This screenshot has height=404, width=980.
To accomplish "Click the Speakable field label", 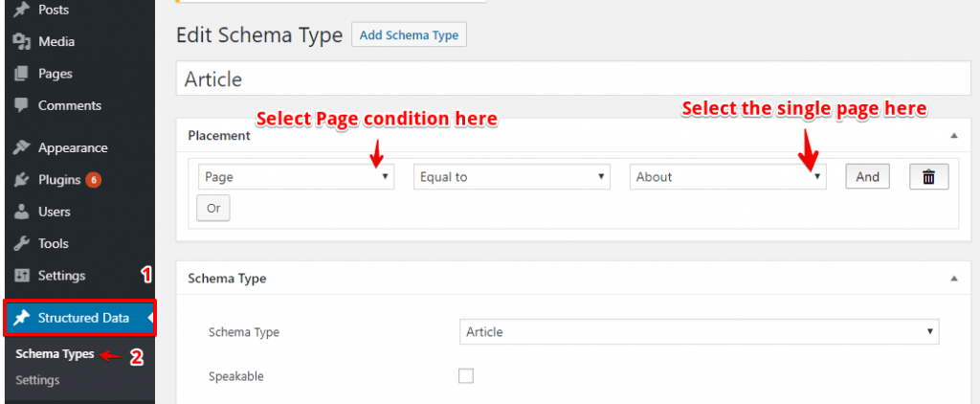I will point(236,376).
